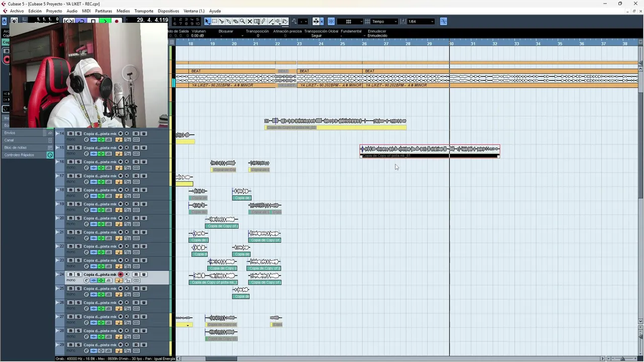Image resolution: width=644 pixels, height=362 pixels.
Task: Click the green transport Play button
Action: [105, 21]
